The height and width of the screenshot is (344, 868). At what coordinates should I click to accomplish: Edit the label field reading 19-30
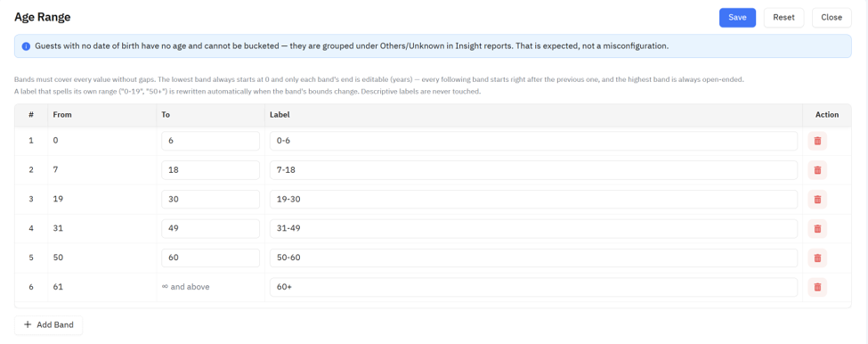click(533, 200)
